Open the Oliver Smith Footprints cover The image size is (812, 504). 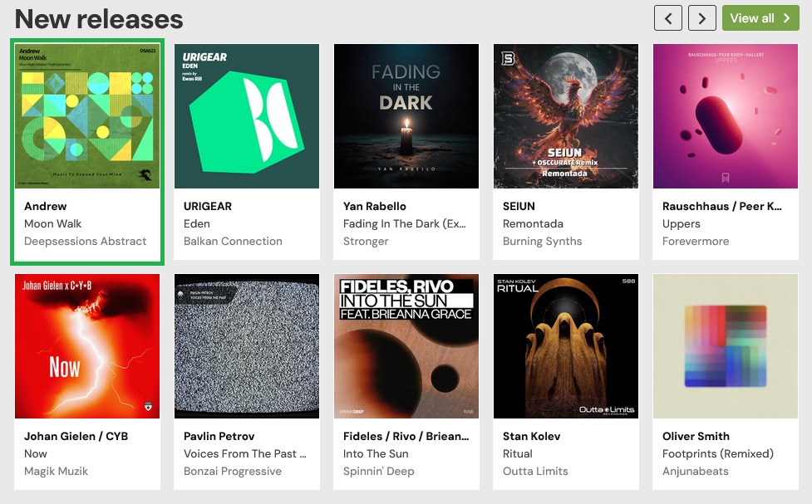coord(726,346)
